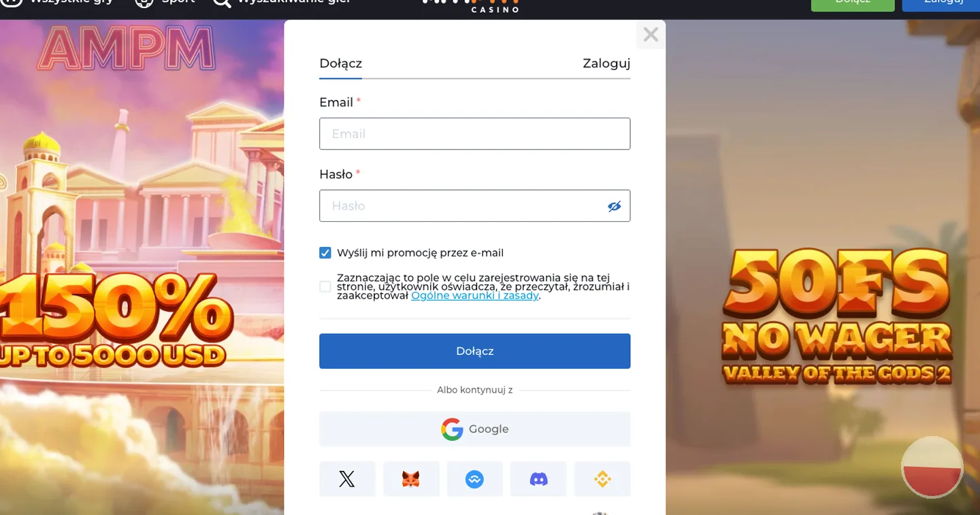Connect using the MetaMask fox icon
Image resolution: width=980 pixels, height=515 pixels.
coord(411,479)
